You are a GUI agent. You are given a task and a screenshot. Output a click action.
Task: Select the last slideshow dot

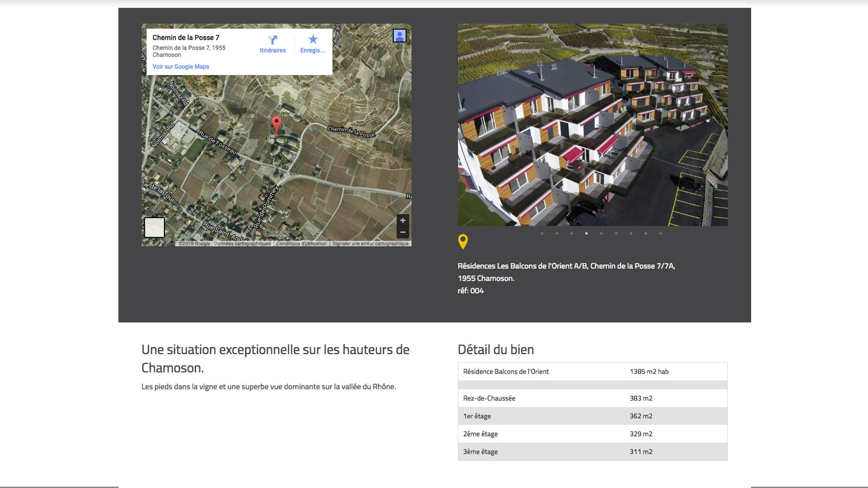click(660, 233)
